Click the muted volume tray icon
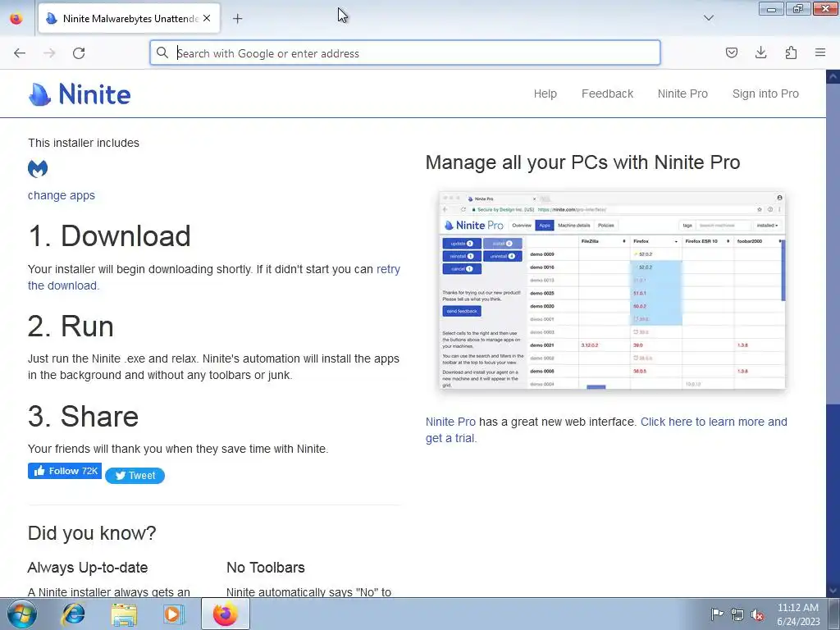This screenshot has width=840, height=630. coord(757,614)
